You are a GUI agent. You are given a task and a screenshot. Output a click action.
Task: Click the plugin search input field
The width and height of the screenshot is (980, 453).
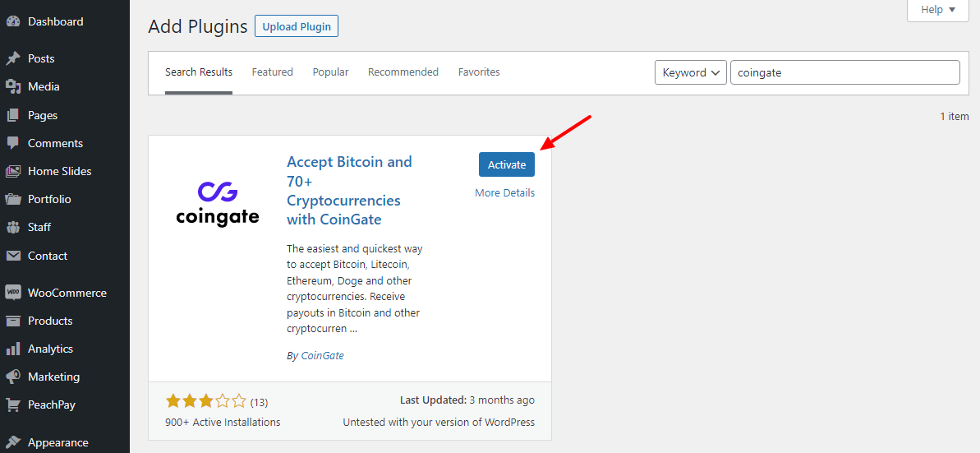click(x=844, y=72)
